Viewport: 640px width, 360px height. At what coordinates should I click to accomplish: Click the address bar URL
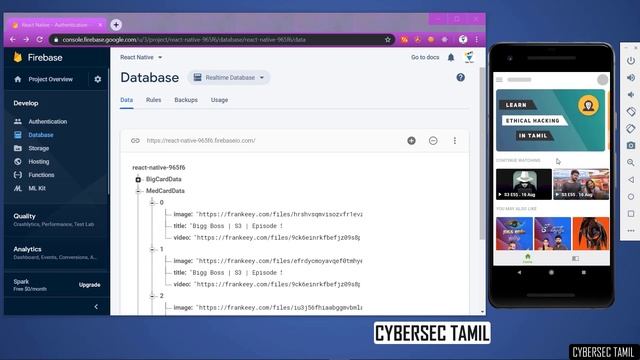coord(184,40)
